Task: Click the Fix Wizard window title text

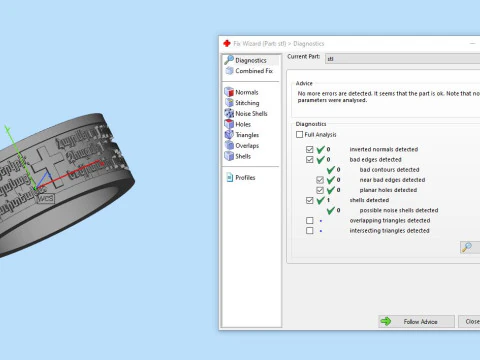Action: pyautogui.click(x=279, y=44)
